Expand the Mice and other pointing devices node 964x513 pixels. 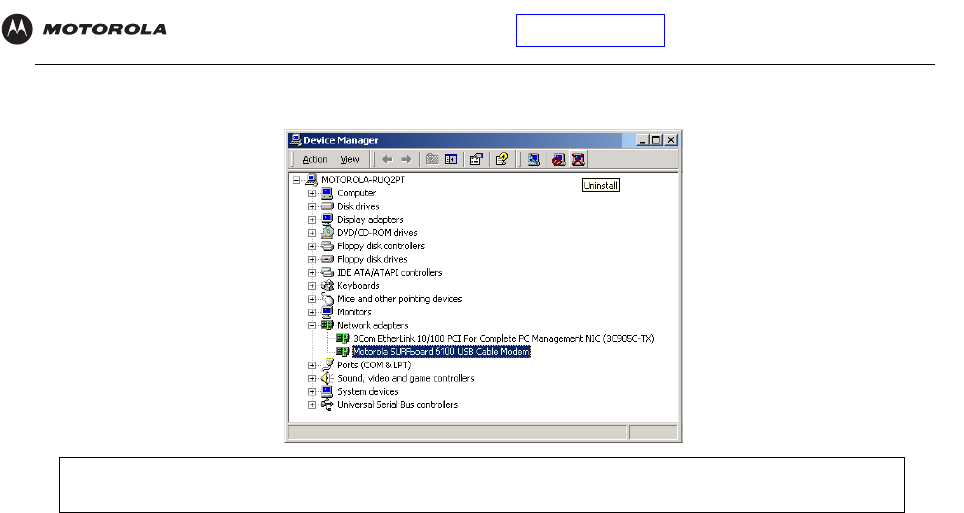coord(312,299)
